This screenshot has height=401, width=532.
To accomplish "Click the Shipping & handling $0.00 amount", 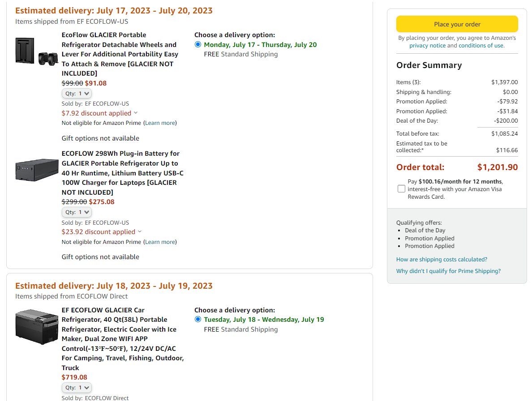I will pos(511,92).
